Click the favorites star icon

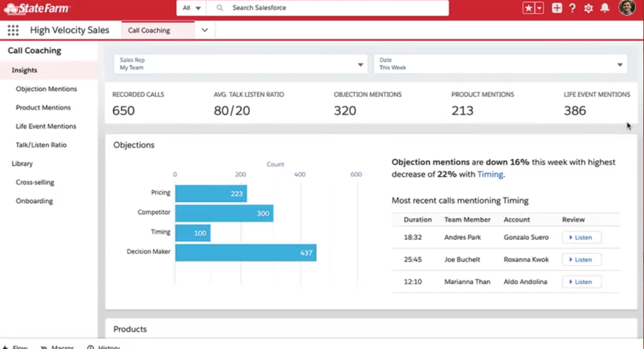528,8
